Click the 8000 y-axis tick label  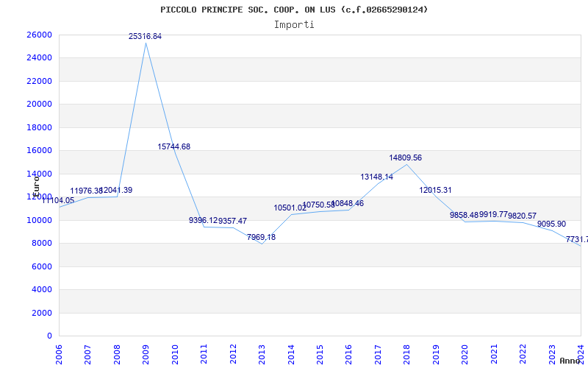[42, 244]
